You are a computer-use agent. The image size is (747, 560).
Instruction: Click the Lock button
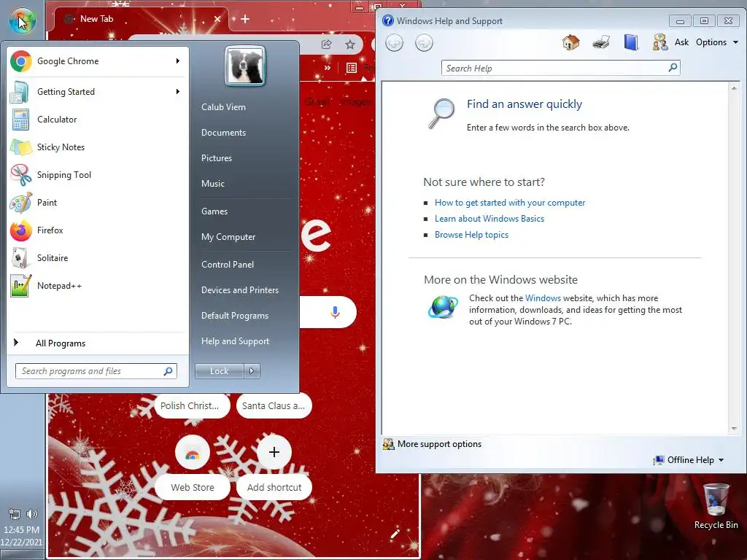219,371
